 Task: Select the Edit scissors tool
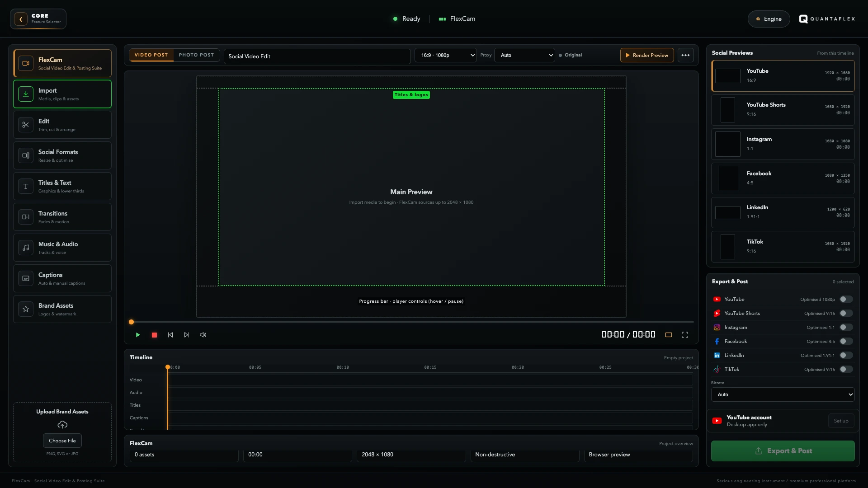[62, 125]
